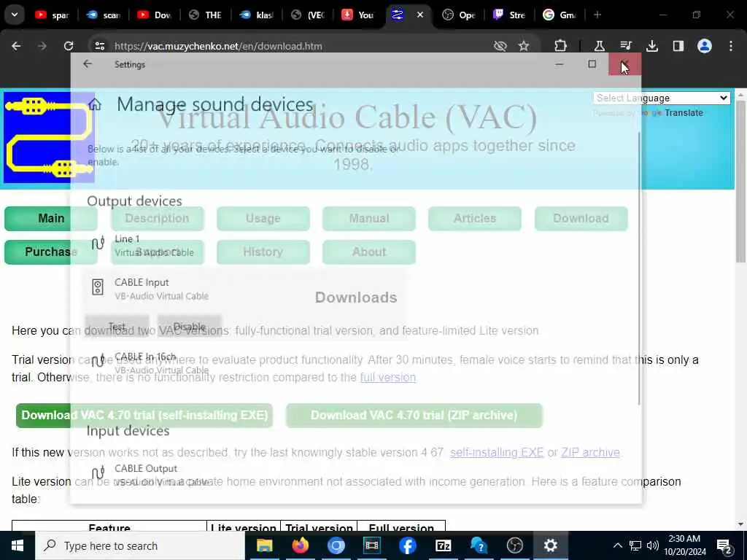
Task: Open the tab search dropdown arrow
Action: (15, 15)
